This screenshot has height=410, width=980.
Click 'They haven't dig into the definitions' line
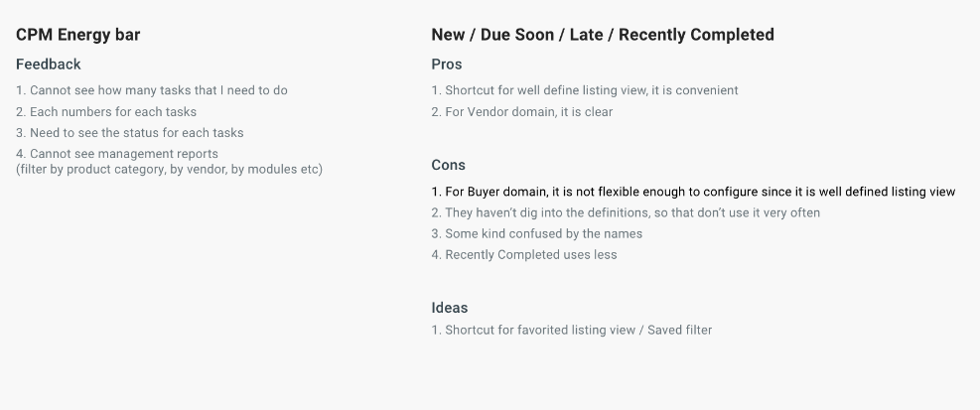626,213
